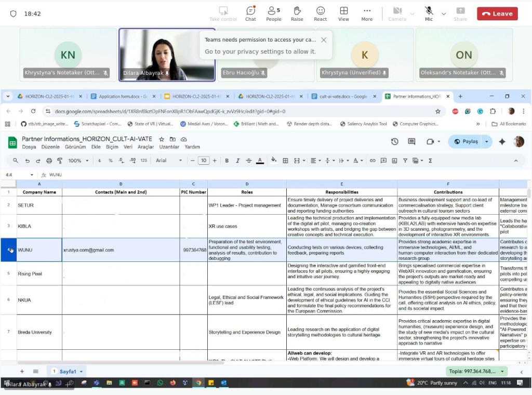Screen dimensions: 532x395
Task: Open the Düzenle menu
Action: coord(50,147)
